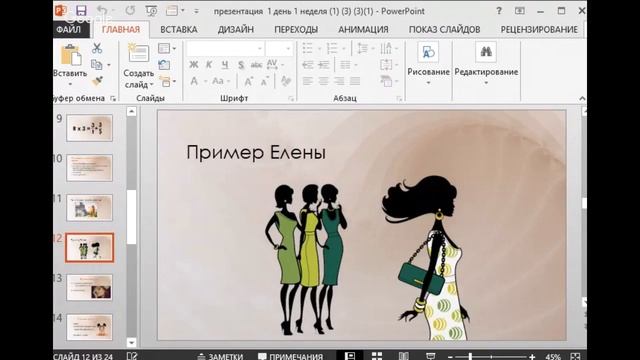Screen dimensions: 640x360
Task: Toggle text shadow S
Action: [241, 64]
